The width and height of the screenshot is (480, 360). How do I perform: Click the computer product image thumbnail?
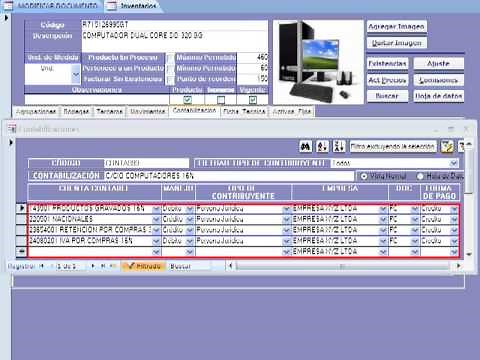pos(318,62)
